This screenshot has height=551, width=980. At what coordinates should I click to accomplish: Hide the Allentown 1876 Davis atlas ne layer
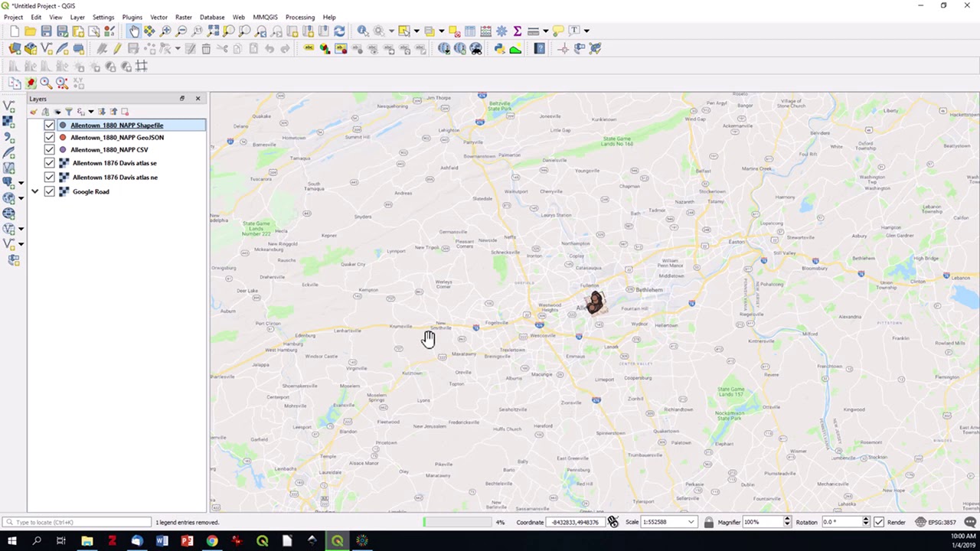pyautogui.click(x=50, y=178)
